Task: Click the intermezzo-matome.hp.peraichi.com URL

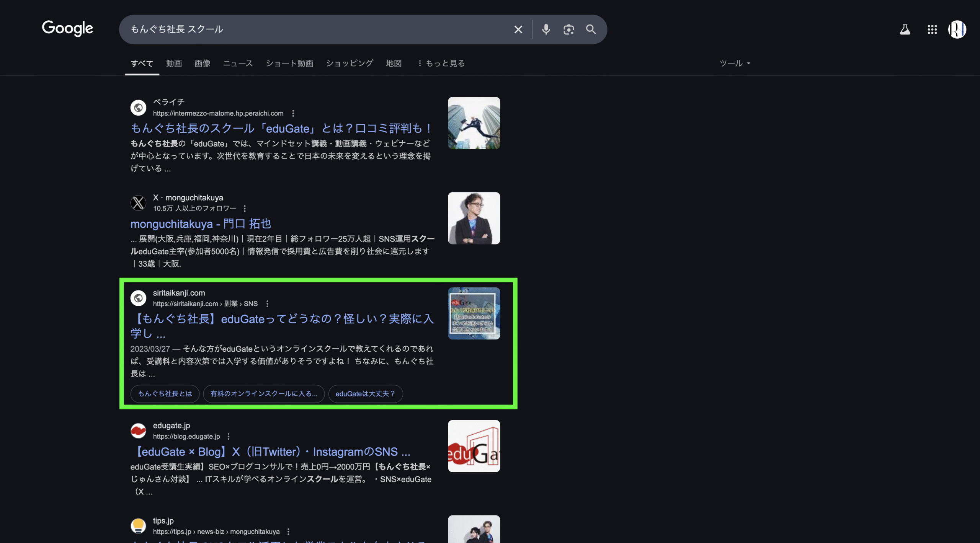Action: [x=218, y=113]
